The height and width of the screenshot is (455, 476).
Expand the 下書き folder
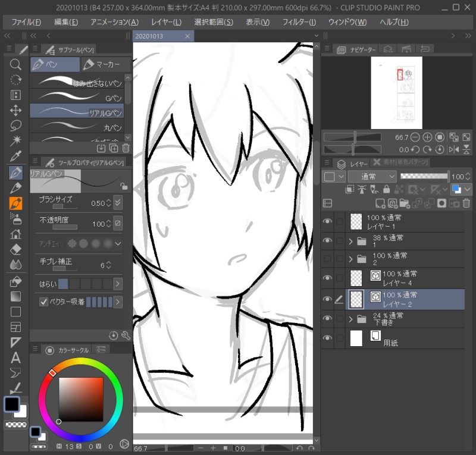coord(350,319)
